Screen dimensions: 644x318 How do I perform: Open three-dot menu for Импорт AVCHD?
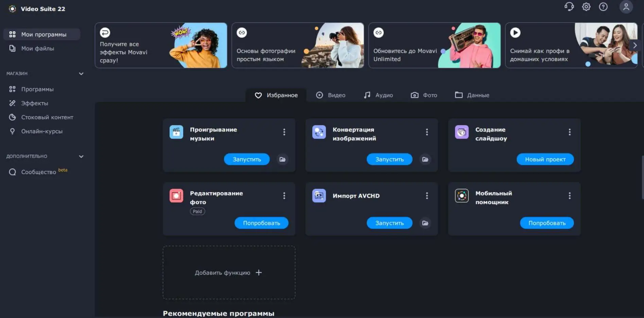(x=427, y=196)
